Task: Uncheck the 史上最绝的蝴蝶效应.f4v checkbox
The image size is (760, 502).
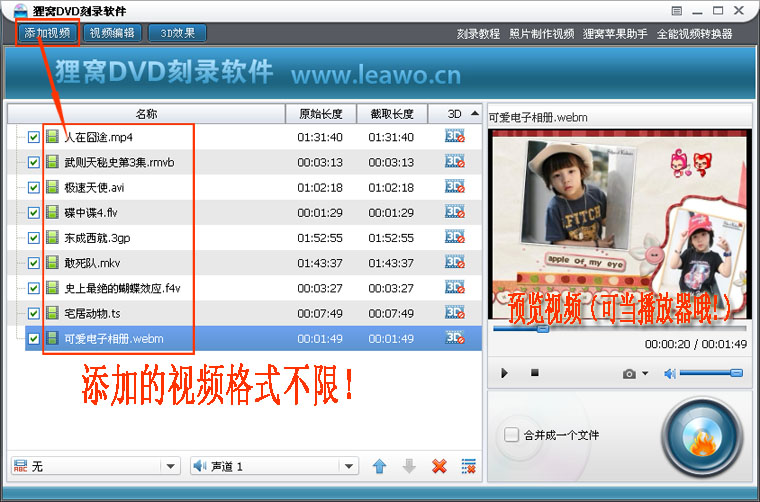Action: [x=33, y=288]
